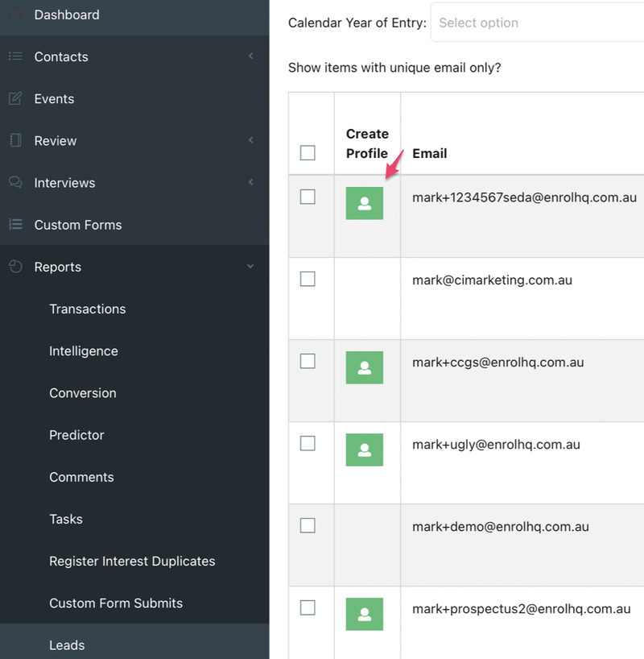Collapse the Reports section chevron
The width and height of the screenshot is (644, 659).
[250, 267]
